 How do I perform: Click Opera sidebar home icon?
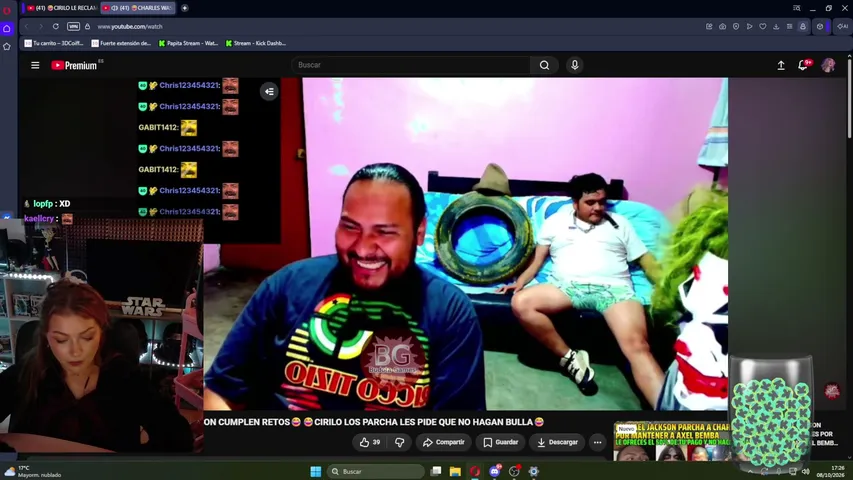click(7, 28)
